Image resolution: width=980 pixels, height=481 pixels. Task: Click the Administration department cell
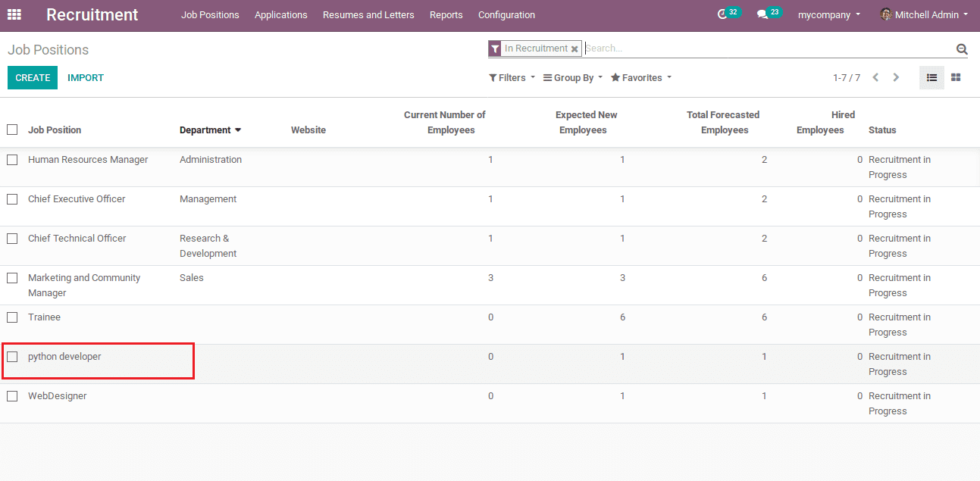(x=211, y=160)
